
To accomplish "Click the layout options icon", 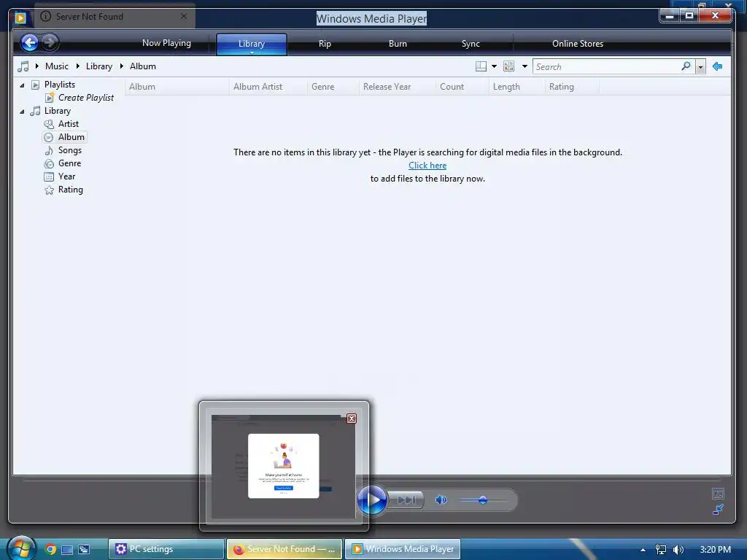I will (481, 66).
